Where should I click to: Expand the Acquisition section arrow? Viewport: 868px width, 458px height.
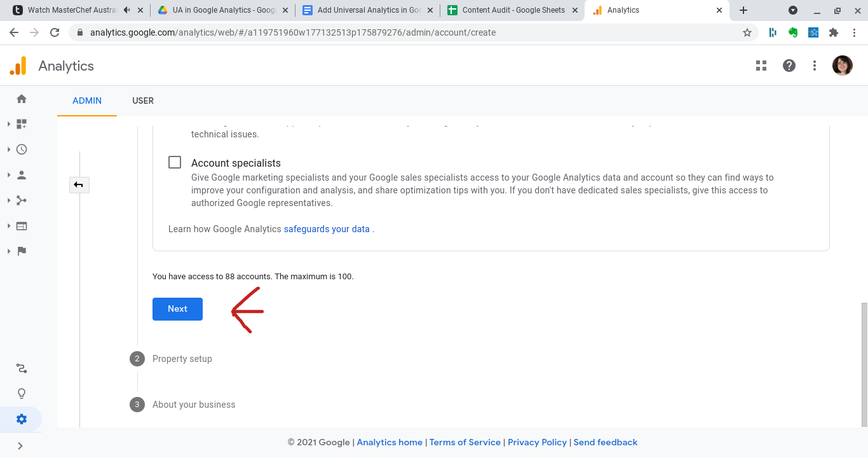pyautogui.click(x=9, y=200)
